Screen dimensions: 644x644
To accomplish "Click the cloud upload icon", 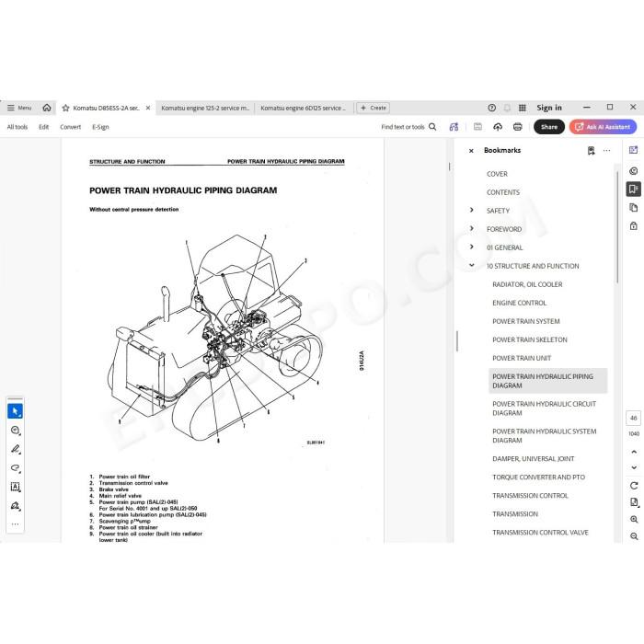I will click(498, 127).
